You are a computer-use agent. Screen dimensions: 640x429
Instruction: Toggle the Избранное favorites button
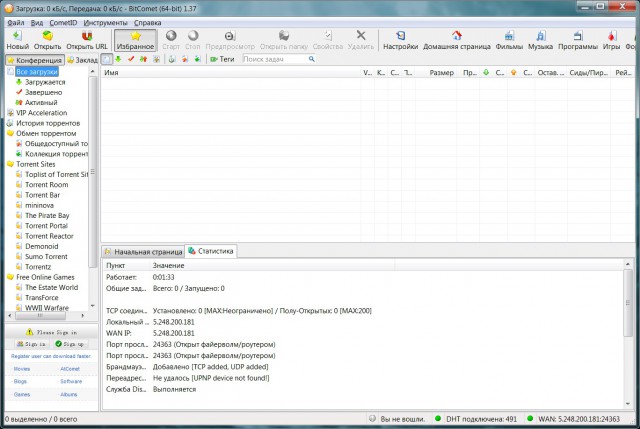pyautogui.click(x=135, y=40)
